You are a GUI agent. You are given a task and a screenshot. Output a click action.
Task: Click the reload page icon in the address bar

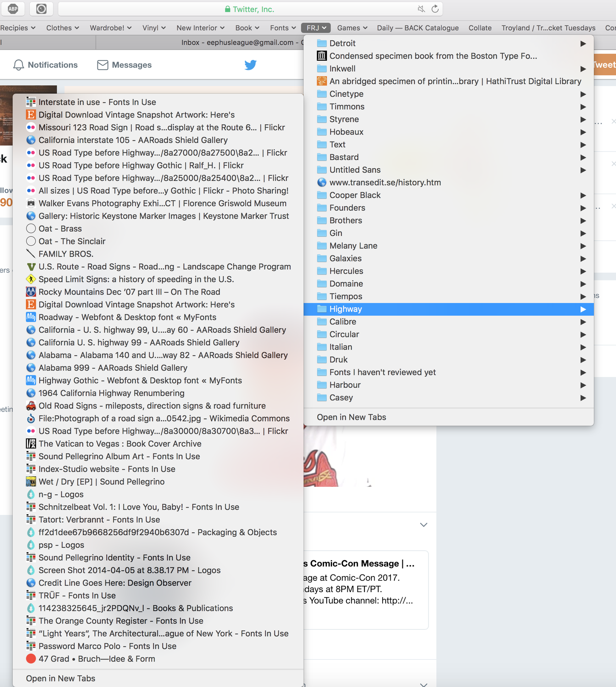435,9
